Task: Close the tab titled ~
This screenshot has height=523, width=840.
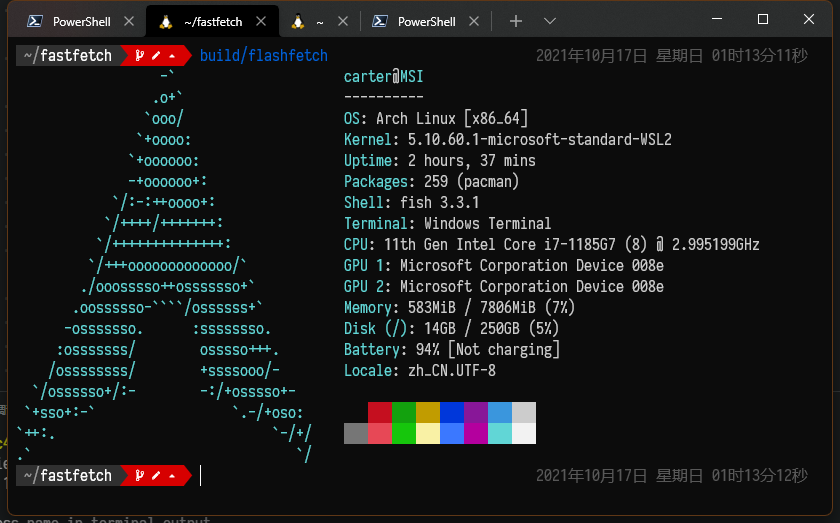Action: [x=343, y=21]
